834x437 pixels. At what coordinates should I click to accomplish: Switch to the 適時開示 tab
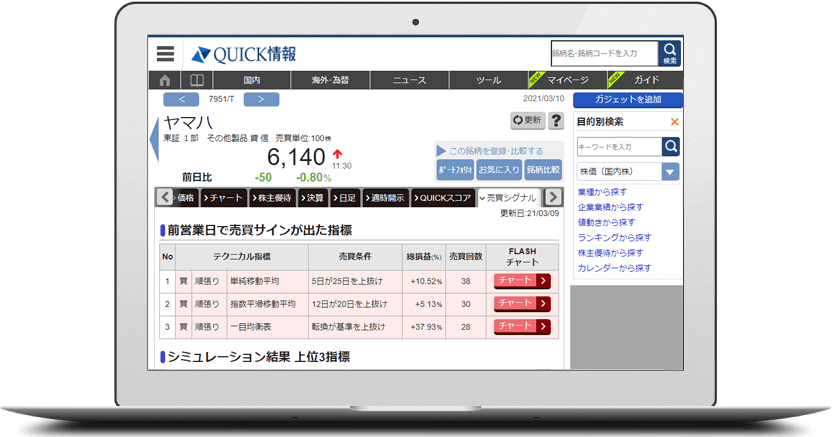386,198
